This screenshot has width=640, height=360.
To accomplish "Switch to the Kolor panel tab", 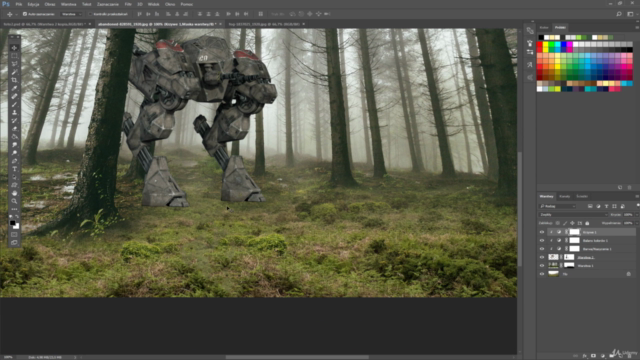I will click(544, 27).
